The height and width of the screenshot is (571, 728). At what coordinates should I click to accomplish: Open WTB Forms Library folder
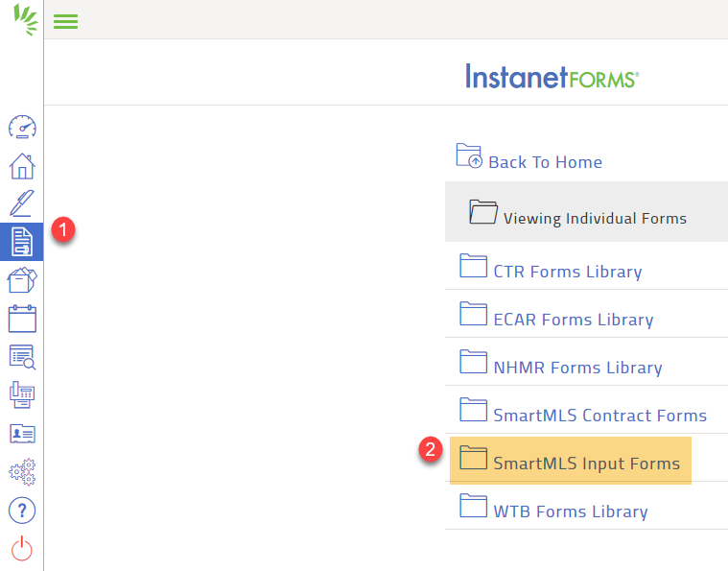click(570, 512)
